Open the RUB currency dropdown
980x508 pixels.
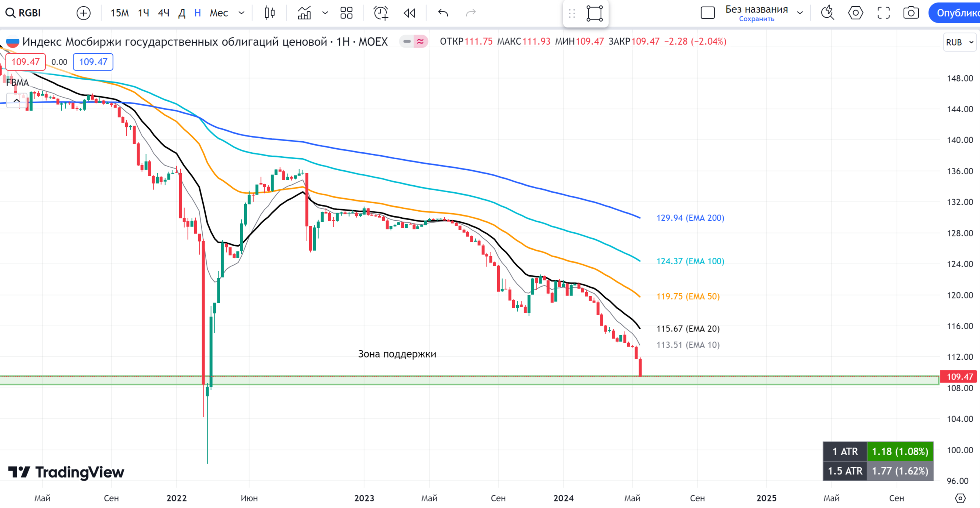coord(959,42)
